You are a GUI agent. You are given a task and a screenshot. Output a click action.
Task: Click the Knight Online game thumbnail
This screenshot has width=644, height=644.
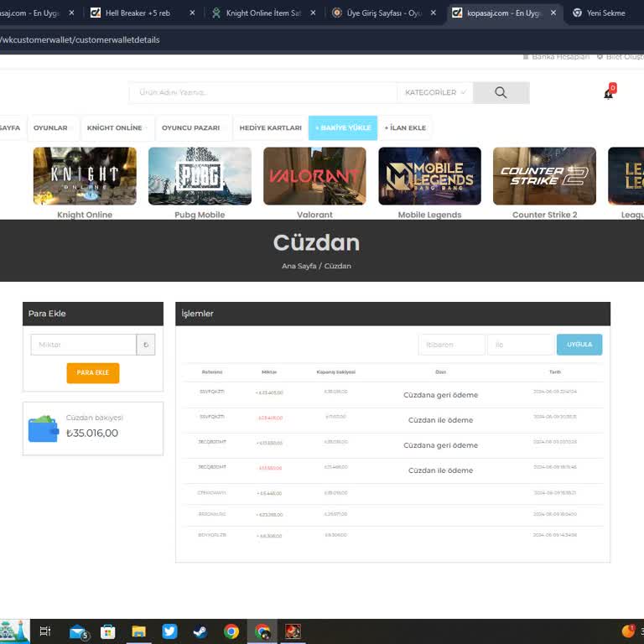[x=85, y=176]
